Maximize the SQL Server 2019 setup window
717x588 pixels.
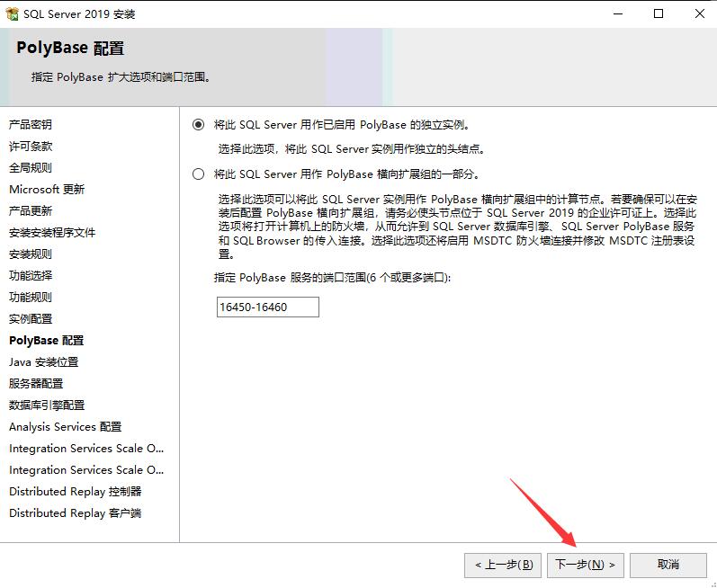click(x=659, y=13)
